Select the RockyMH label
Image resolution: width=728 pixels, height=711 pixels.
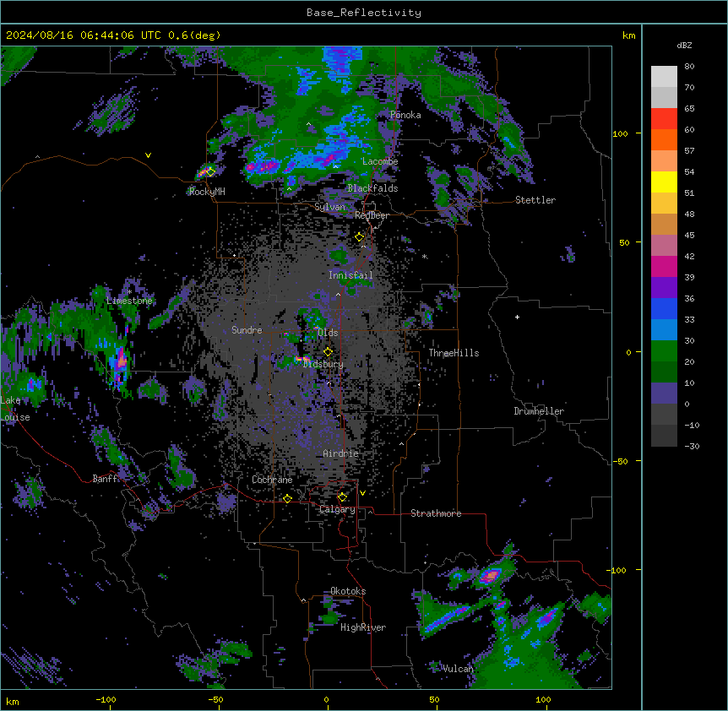(x=207, y=192)
